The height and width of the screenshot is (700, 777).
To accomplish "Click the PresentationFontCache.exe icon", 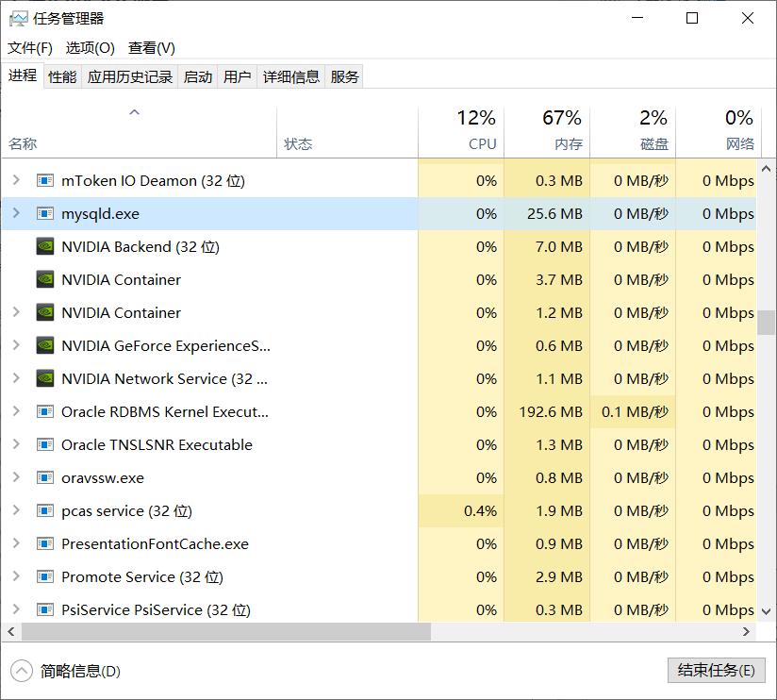I will [45, 543].
